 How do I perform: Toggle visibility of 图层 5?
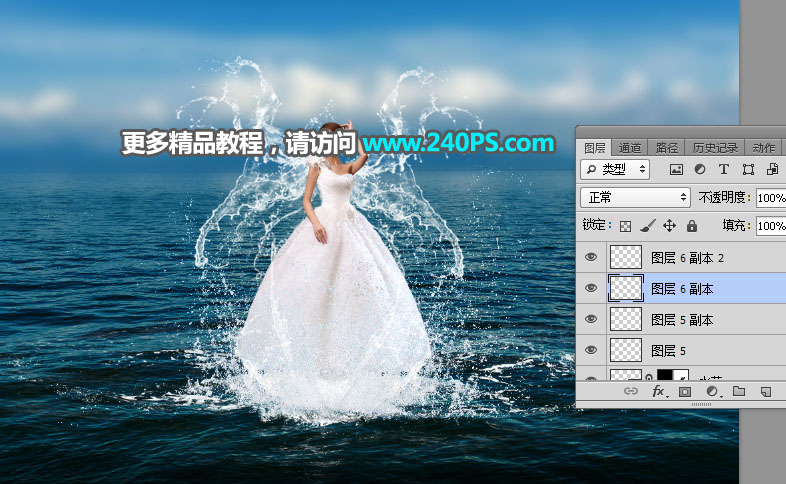click(591, 350)
